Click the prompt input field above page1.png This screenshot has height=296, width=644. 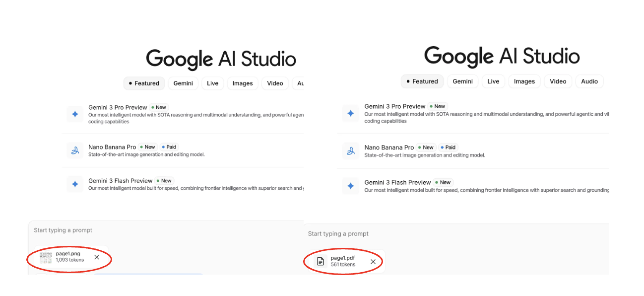pos(149,230)
